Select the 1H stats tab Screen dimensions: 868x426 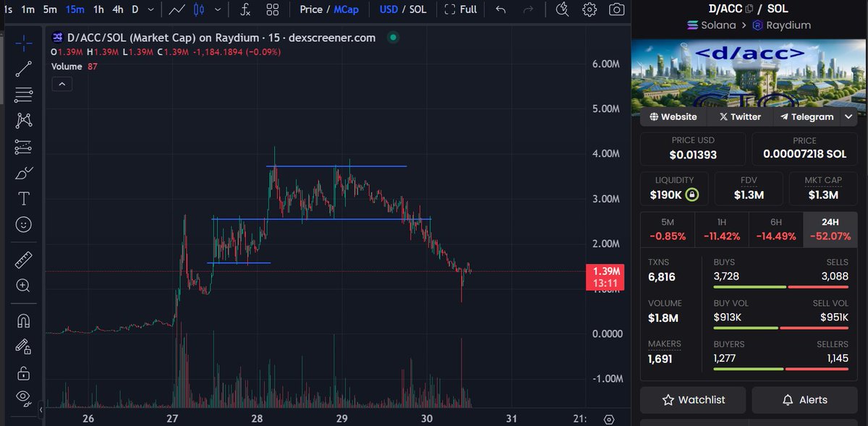[x=722, y=229]
